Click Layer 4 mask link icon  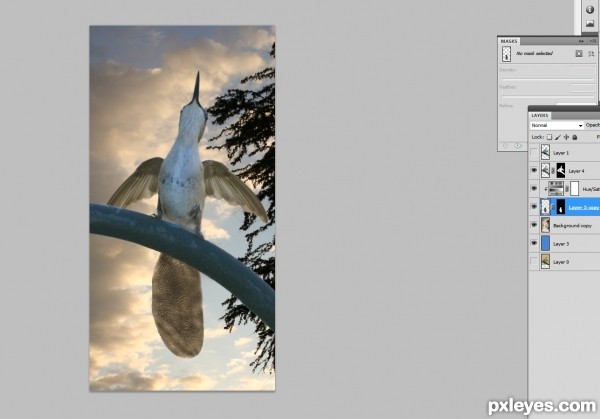click(x=553, y=171)
